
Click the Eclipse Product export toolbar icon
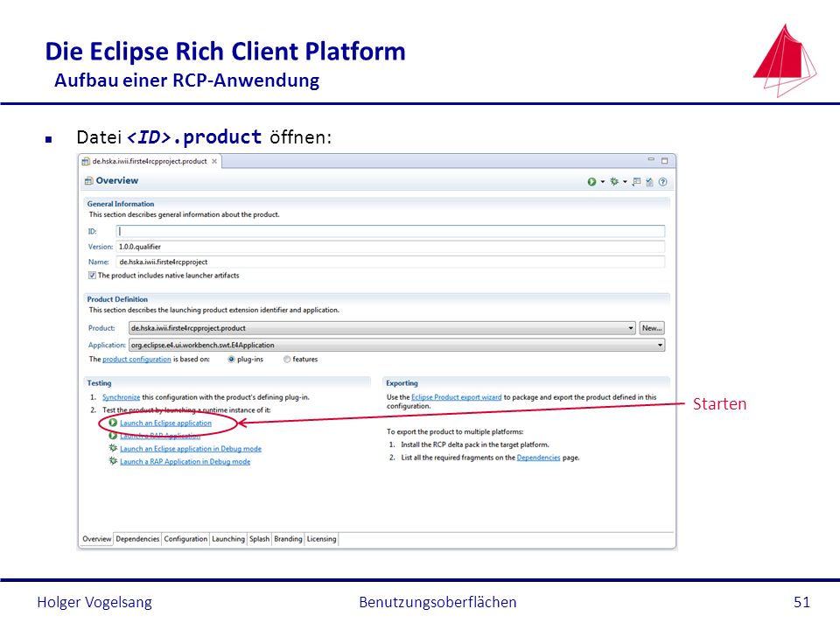point(636,182)
